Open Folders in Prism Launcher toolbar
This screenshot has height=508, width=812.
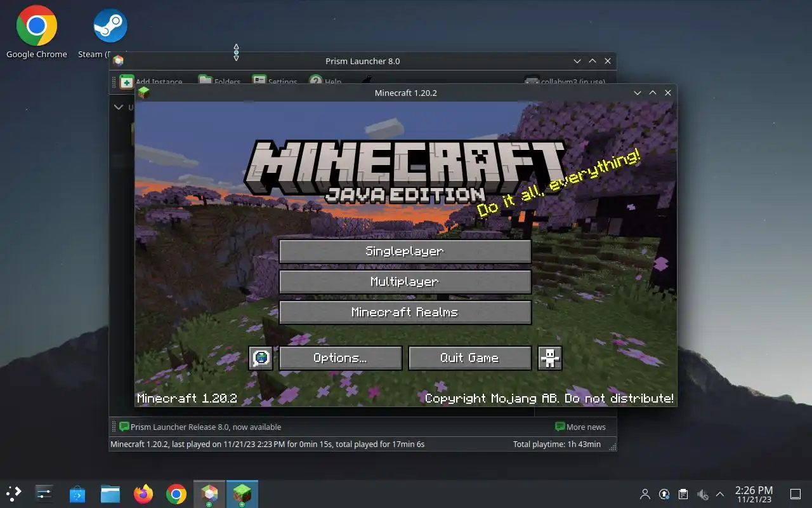point(219,81)
